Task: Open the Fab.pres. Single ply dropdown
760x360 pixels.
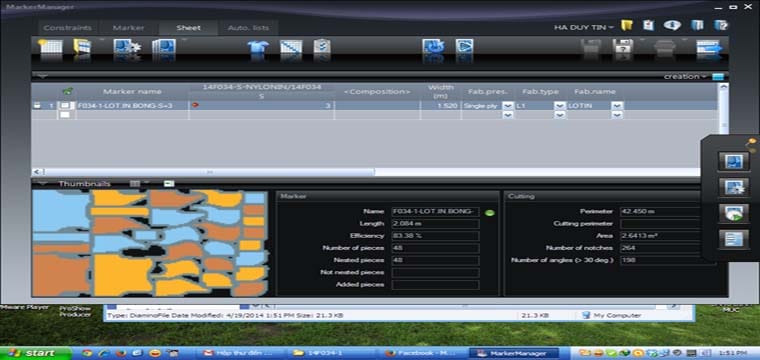Action: 507,105
